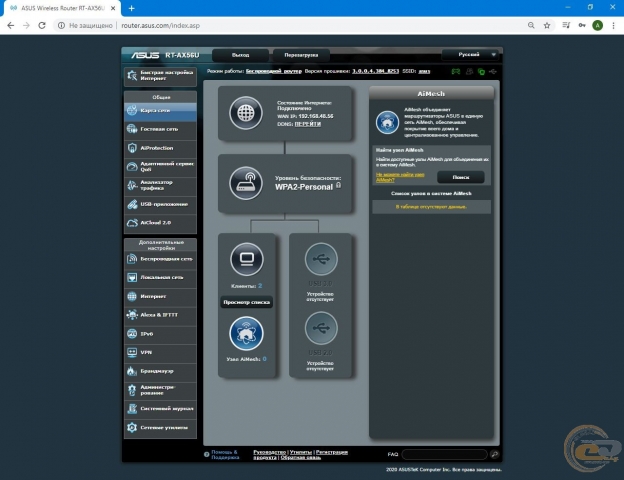624x480 pixels.
Task: Click the USB 3.0 port icon
Action: click(x=321, y=259)
